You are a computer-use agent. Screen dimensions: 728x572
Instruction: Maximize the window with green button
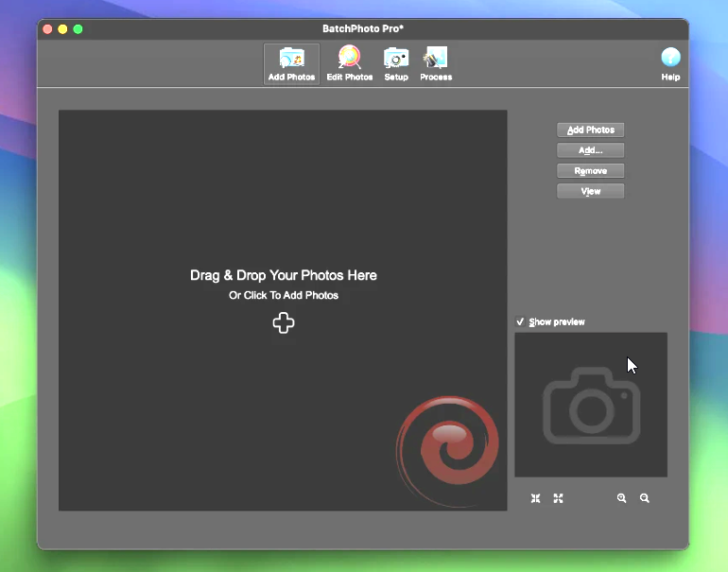coord(78,29)
